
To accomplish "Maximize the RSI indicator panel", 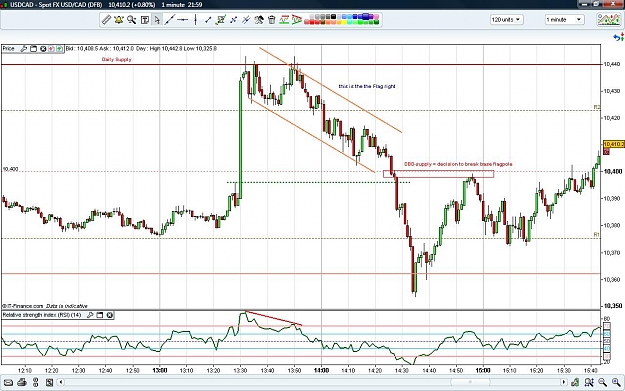I will (100, 315).
